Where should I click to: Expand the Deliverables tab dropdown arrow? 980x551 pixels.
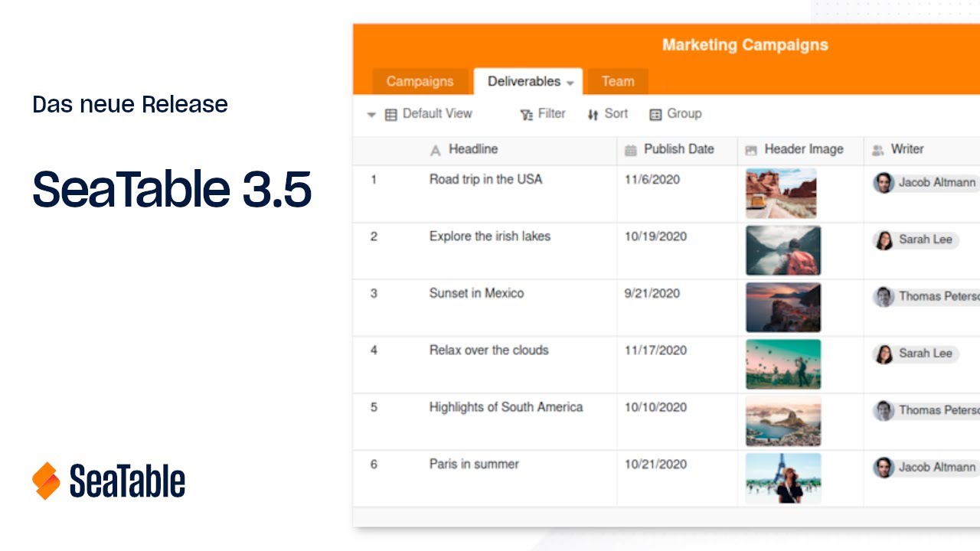tap(570, 83)
